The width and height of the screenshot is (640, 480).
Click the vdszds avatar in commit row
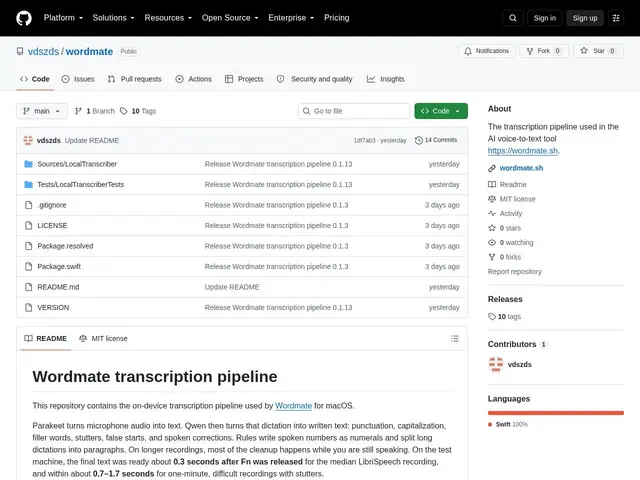coord(28,140)
